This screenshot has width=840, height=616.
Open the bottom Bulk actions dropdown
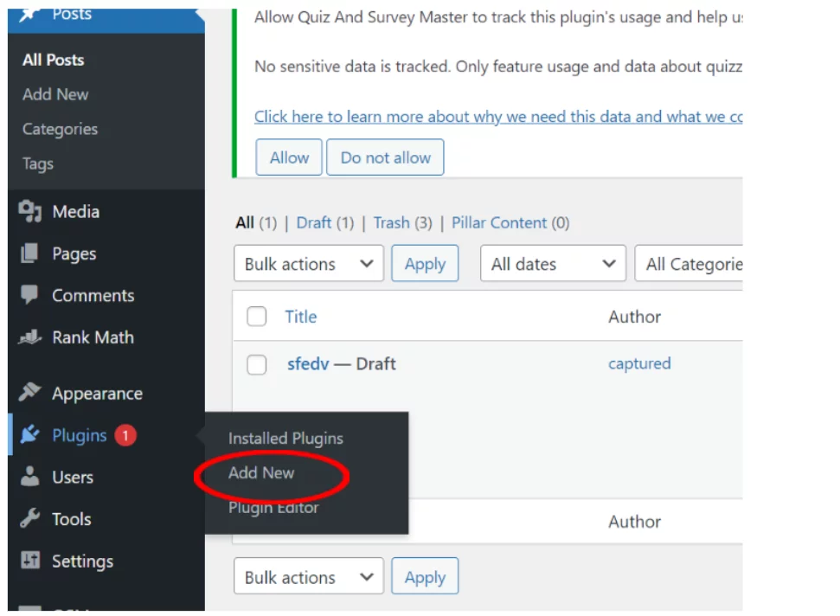tap(308, 577)
